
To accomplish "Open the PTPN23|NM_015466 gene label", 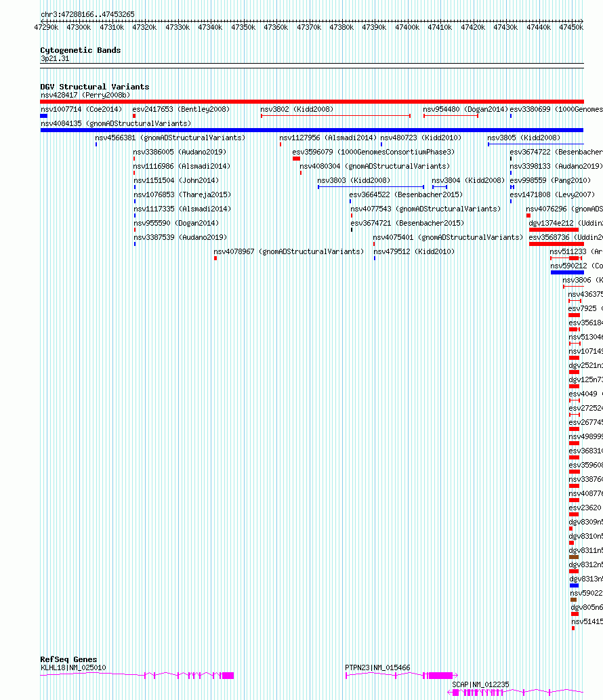I will point(377,668).
